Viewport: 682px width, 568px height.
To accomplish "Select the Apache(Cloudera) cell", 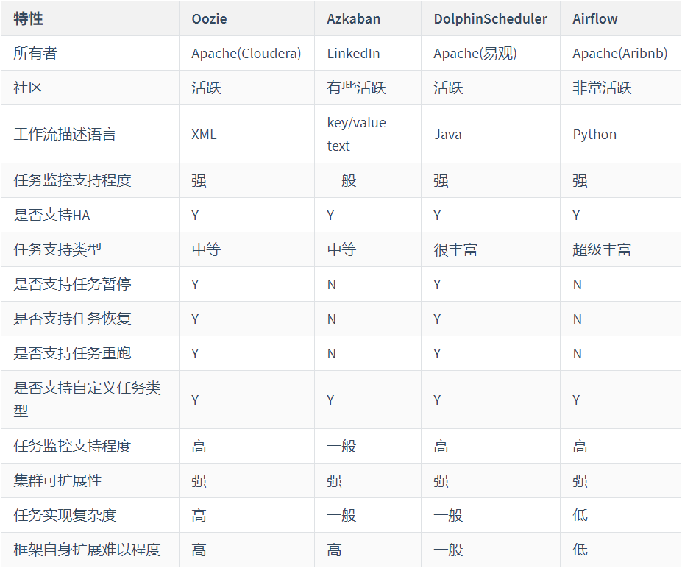I will [x=246, y=53].
